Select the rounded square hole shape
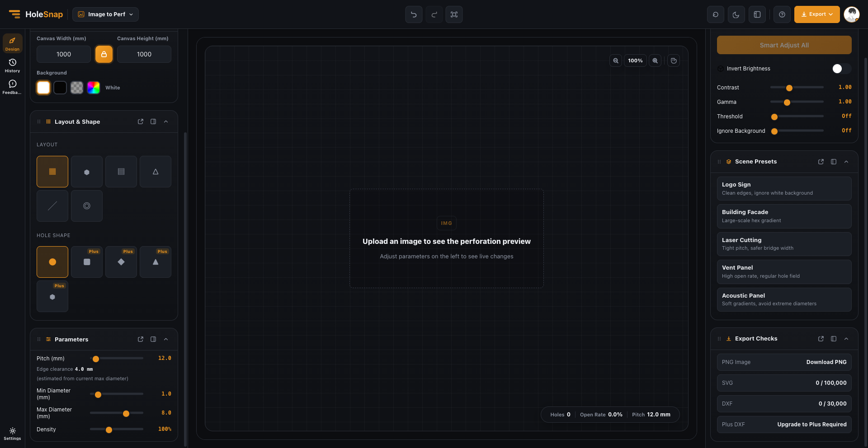The image size is (868, 448). click(x=87, y=262)
